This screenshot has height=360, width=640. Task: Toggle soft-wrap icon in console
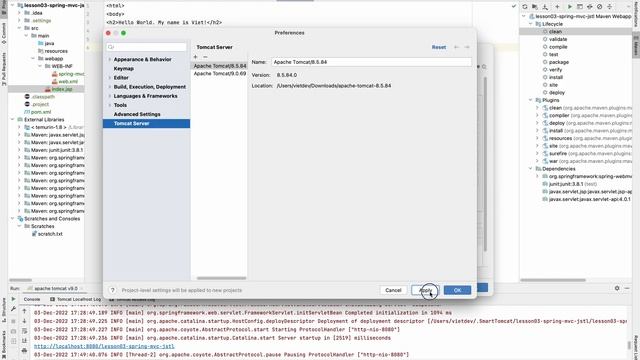pos(24,331)
